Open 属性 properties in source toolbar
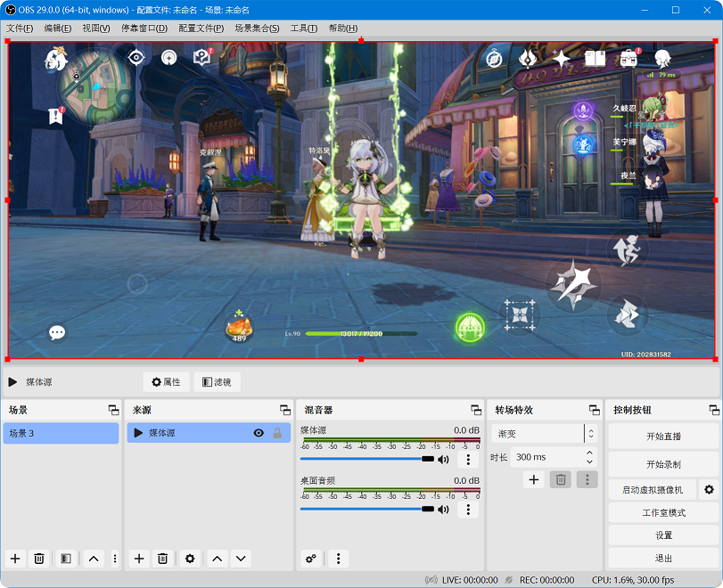This screenshot has height=588, width=723. pos(167,382)
